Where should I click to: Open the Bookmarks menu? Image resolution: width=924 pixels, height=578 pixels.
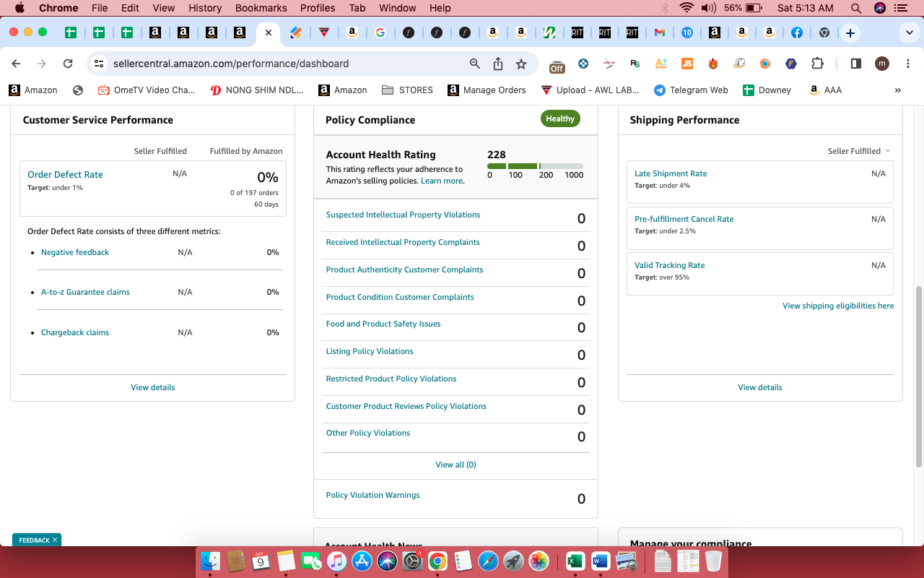click(x=261, y=8)
